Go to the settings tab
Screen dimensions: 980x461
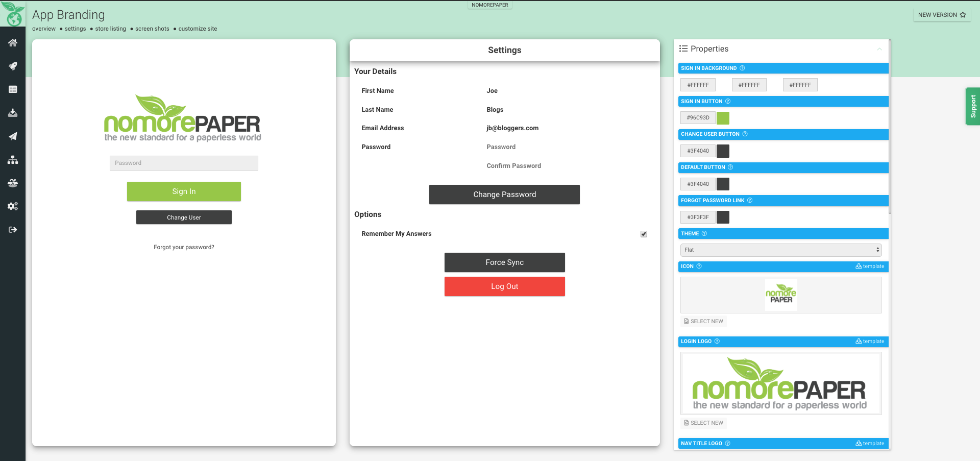(75, 29)
